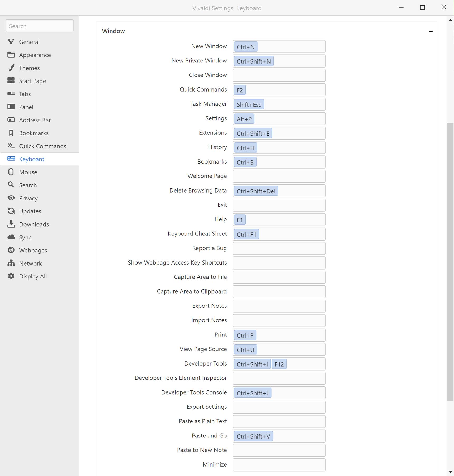Click the Import Notes shortcut field
Screen dimensions: 454x476
click(279, 321)
